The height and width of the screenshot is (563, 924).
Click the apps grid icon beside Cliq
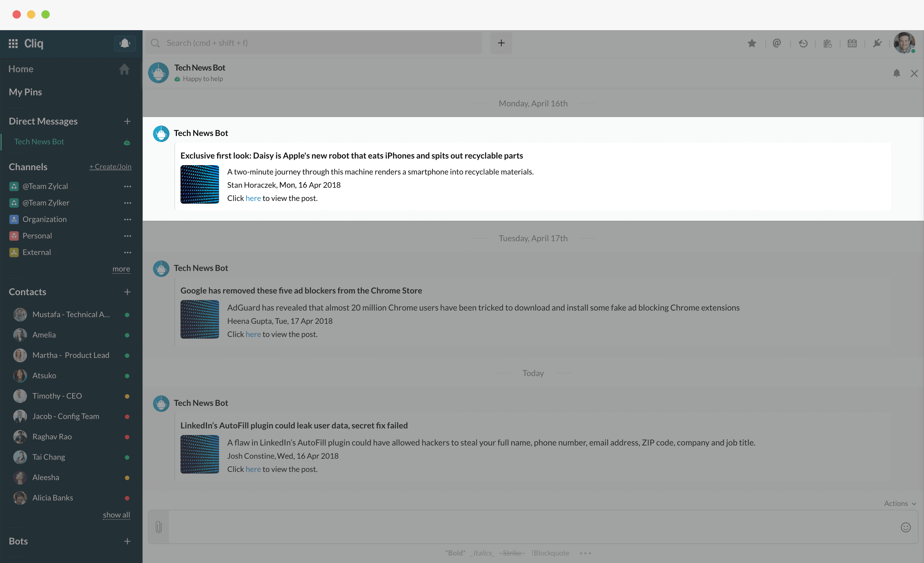(13, 44)
